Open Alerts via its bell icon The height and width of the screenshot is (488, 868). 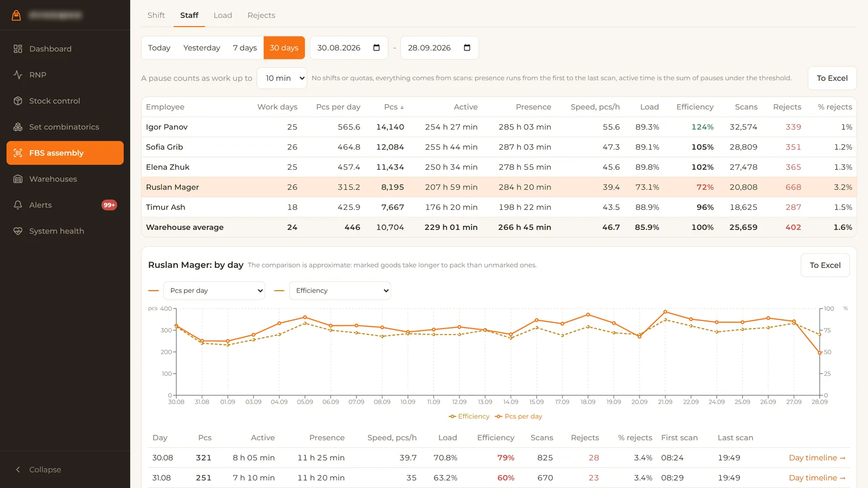(x=18, y=205)
